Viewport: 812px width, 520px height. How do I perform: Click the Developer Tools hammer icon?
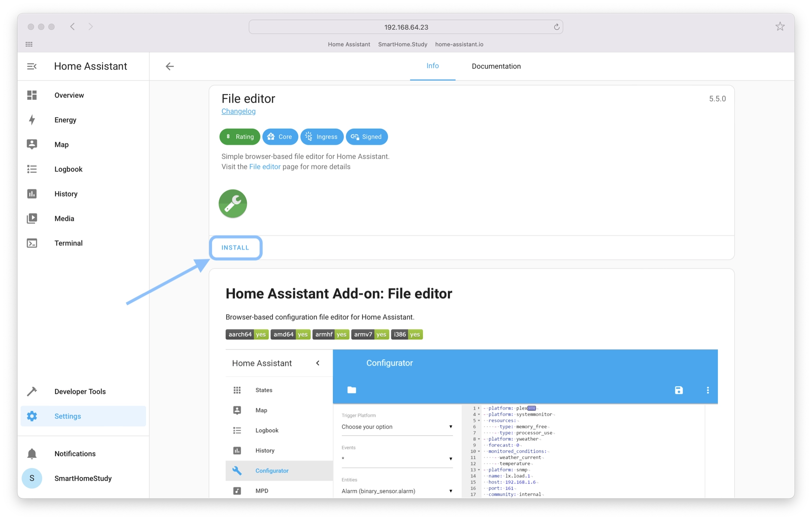(32, 391)
